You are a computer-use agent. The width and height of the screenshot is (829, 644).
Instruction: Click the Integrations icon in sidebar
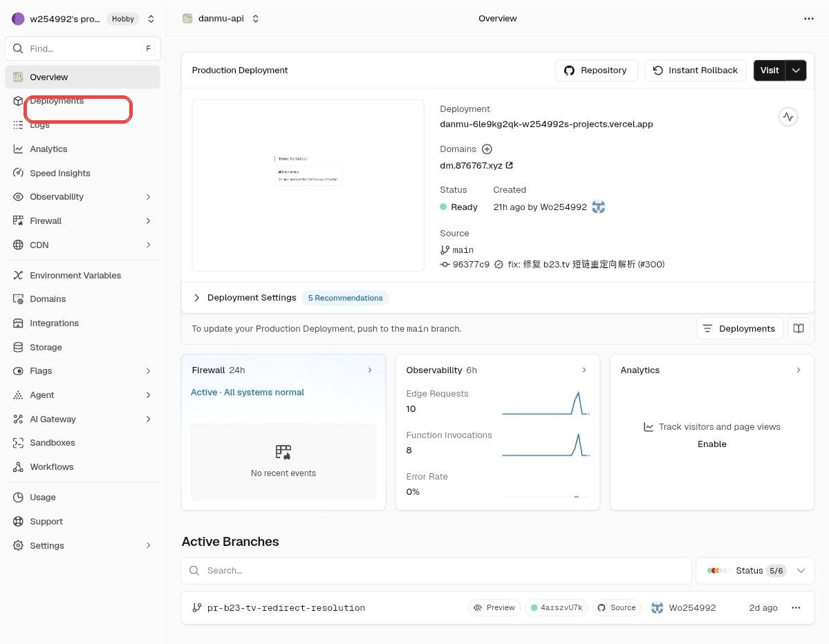pyautogui.click(x=18, y=323)
